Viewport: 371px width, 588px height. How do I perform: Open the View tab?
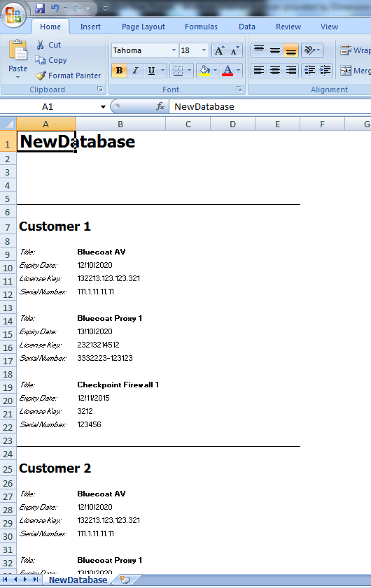(x=329, y=27)
